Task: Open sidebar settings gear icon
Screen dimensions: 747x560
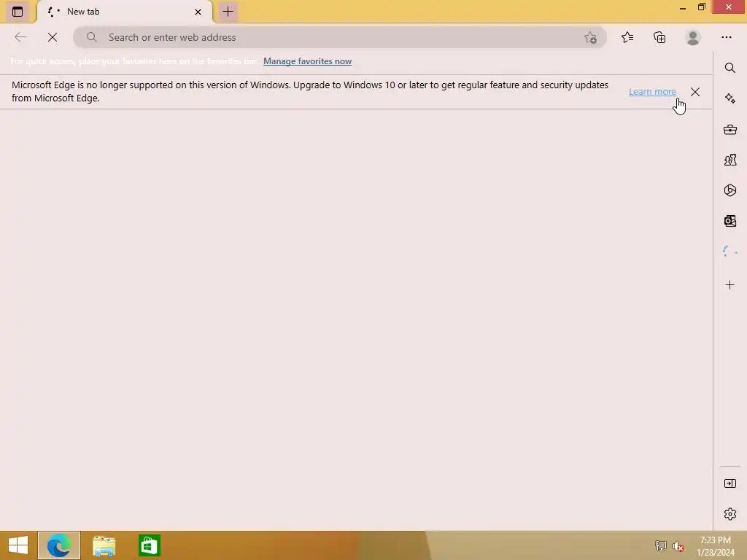Action: [x=729, y=514]
